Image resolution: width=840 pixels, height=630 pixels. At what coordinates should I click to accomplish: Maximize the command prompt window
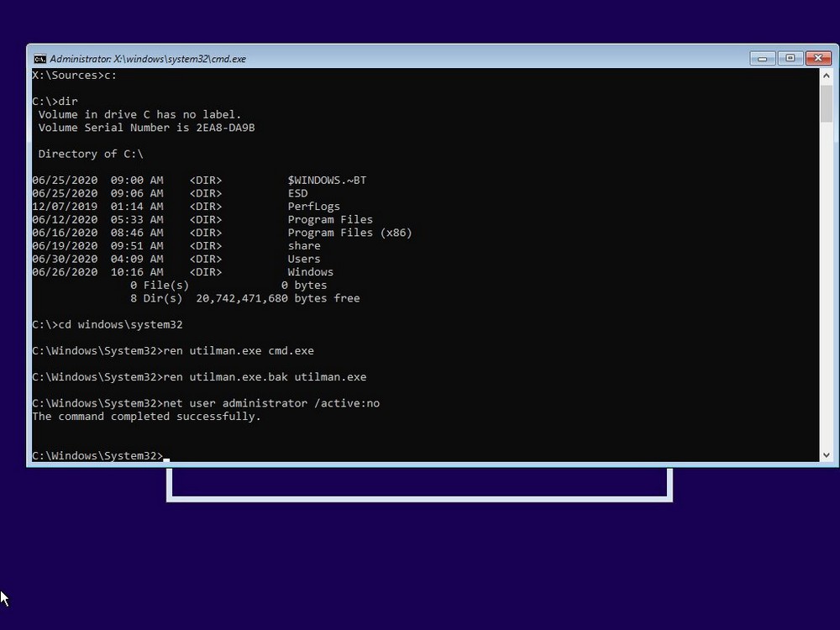tap(790, 58)
